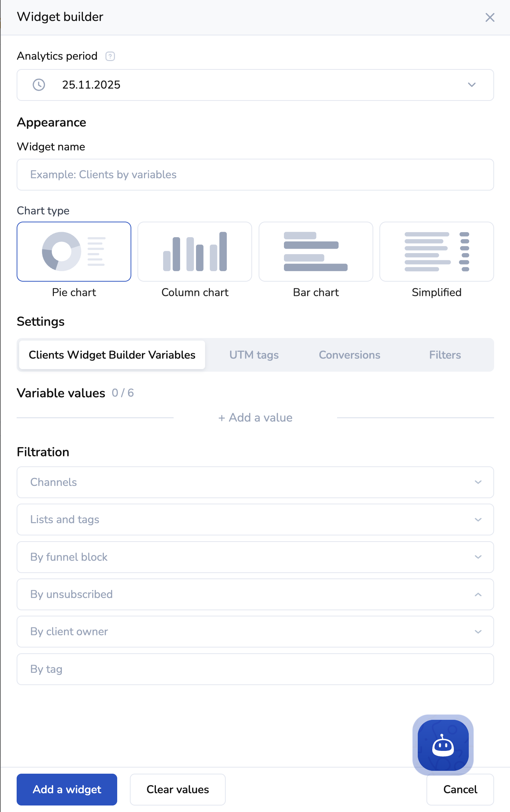The image size is (510, 812).
Task: Expand the Analytics period date dropdown
Action: point(471,85)
